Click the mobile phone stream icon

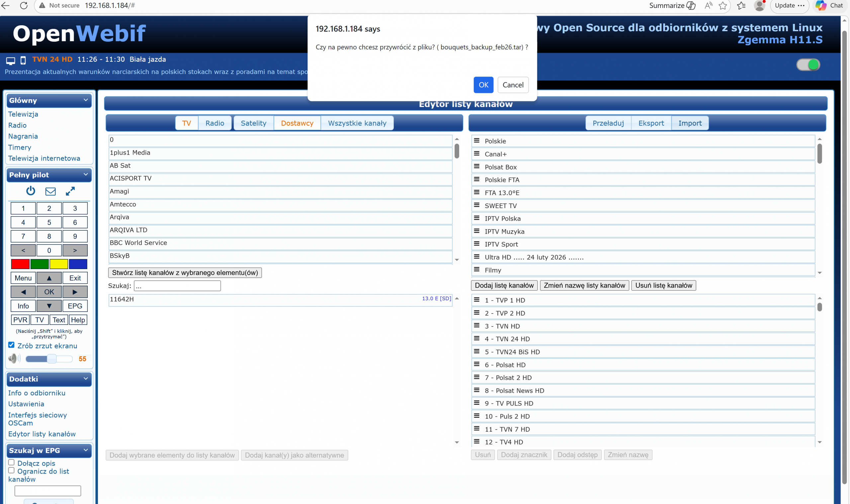(x=23, y=61)
